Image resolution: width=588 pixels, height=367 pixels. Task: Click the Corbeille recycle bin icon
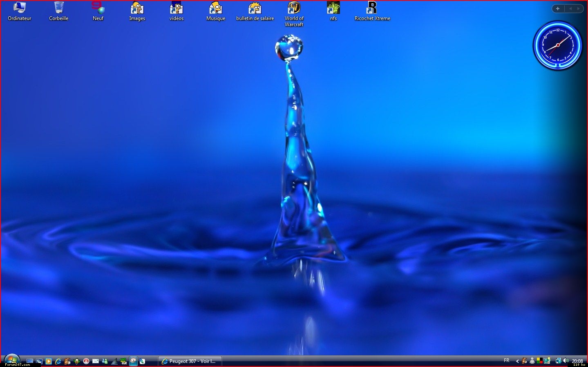pos(59,8)
